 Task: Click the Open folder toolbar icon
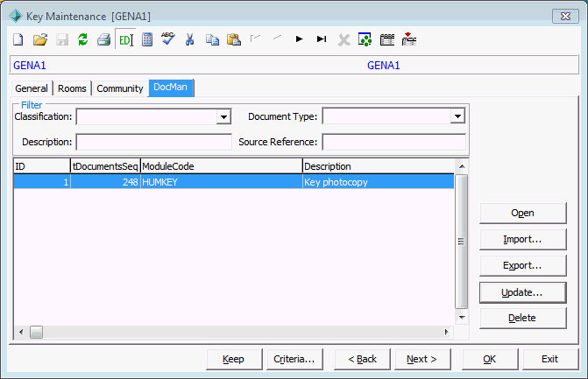[40, 39]
